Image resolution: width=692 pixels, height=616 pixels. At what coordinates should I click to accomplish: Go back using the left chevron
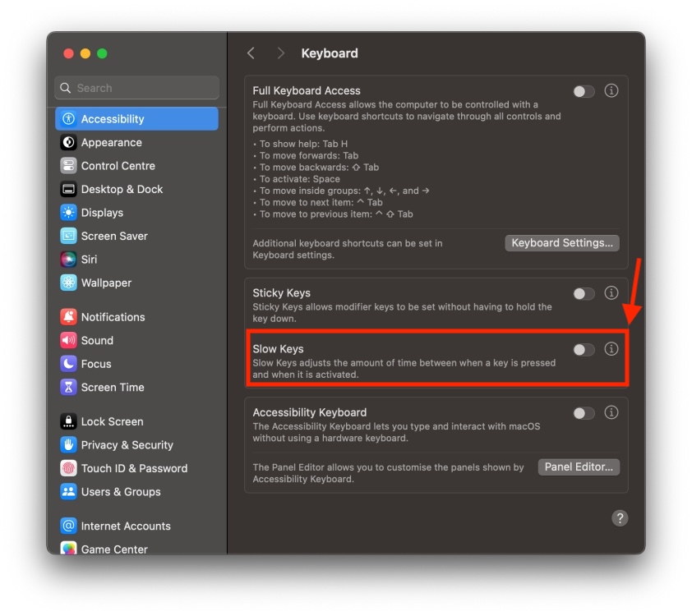click(x=251, y=53)
